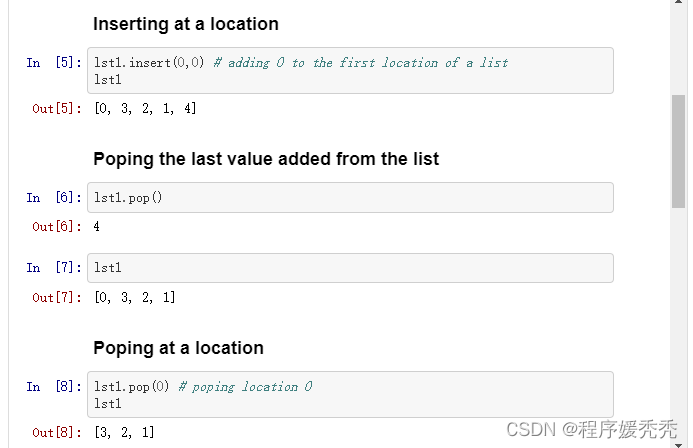Image resolution: width=693 pixels, height=448 pixels.
Task: Click the Out[6] output value 4
Action: [96, 227]
